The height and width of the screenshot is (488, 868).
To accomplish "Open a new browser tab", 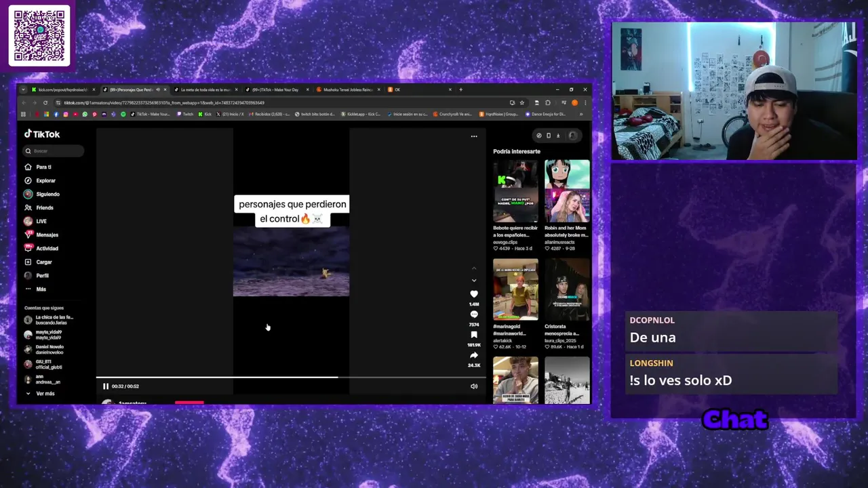I will [461, 89].
